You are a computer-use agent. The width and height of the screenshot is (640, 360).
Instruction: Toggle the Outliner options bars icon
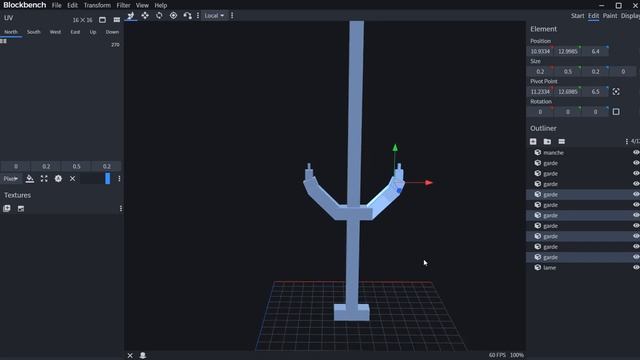[x=562, y=141]
